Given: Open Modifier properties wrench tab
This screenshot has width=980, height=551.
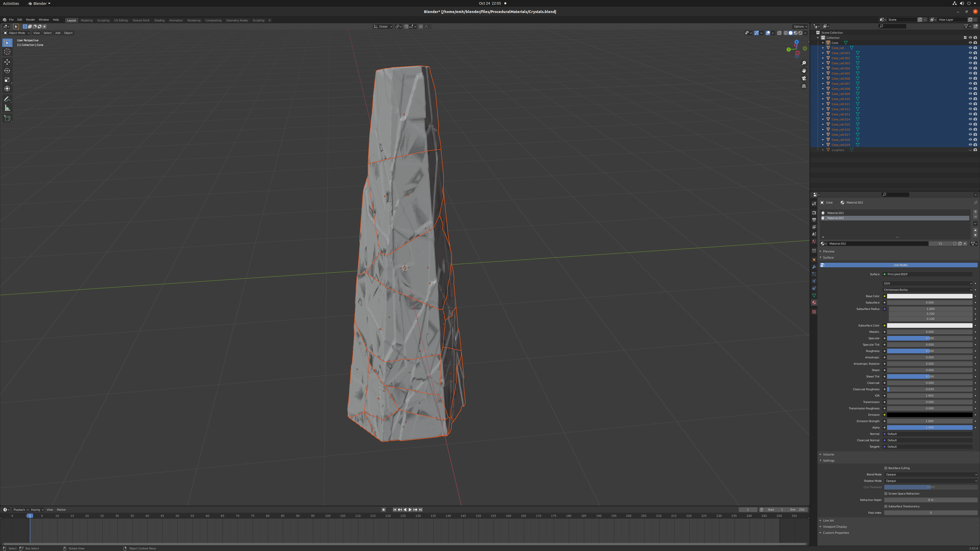Looking at the screenshot, I should pyautogui.click(x=814, y=267).
